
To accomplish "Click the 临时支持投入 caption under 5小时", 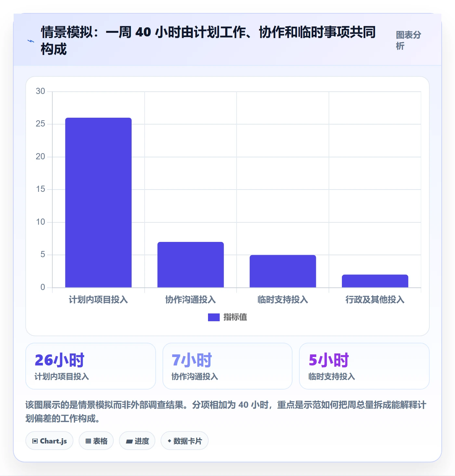I will coord(331,377).
